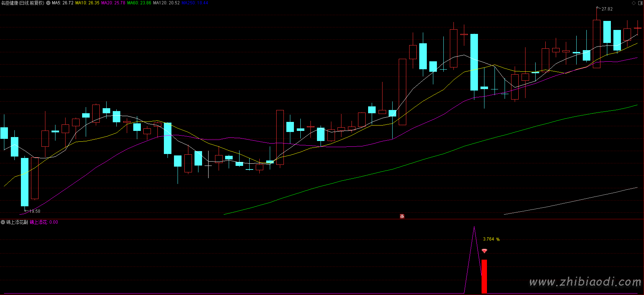Select the MA5 moving average label
Viewport: 644px width, 295px height.
coord(63,3)
